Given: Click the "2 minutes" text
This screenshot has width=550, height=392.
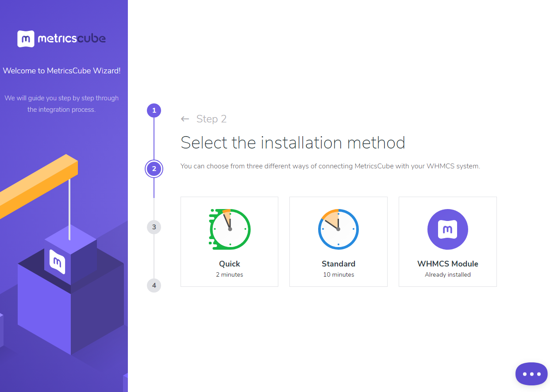Looking at the screenshot, I should click(230, 274).
